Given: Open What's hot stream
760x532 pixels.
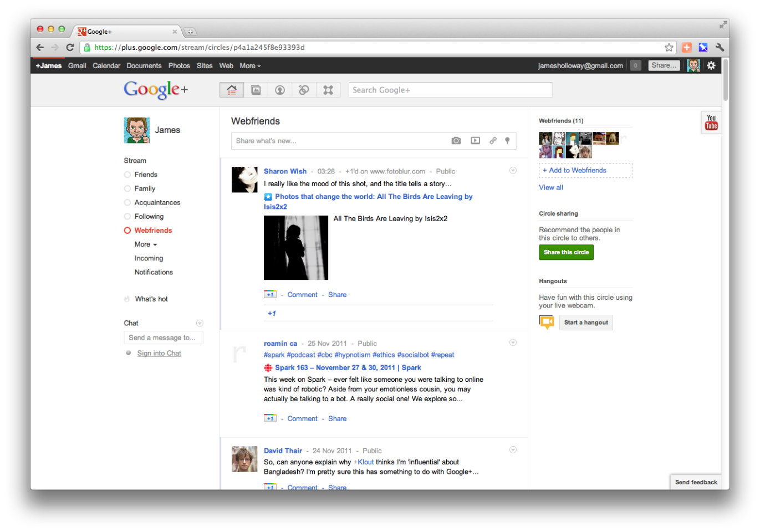Looking at the screenshot, I should pos(151,299).
